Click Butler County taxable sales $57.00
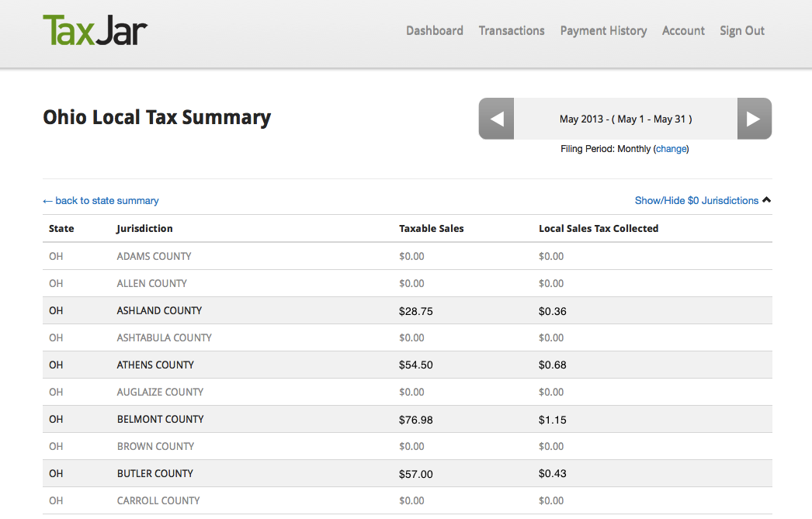812x519 pixels. 416,474
